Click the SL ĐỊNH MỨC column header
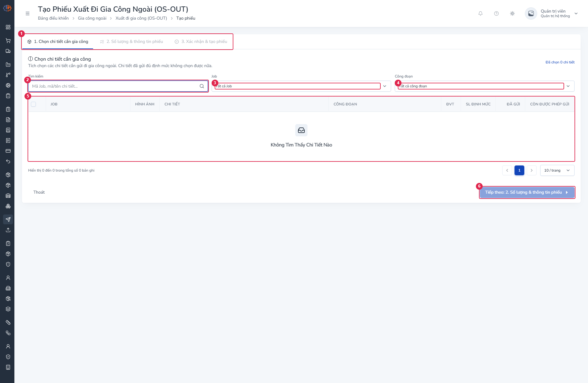Viewport: 588px width, 383px height. click(478, 104)
